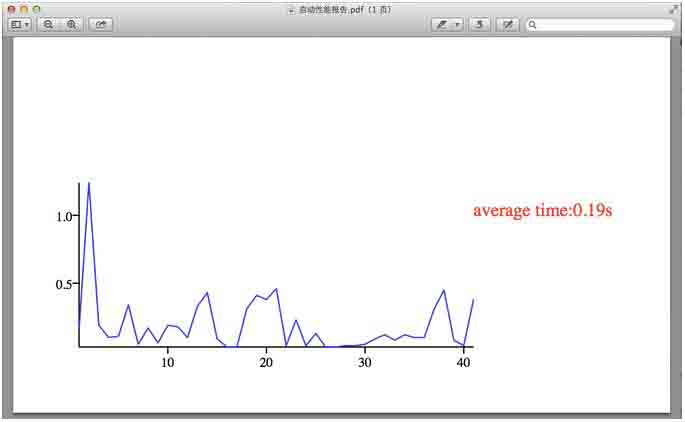Click the zoom in magnifier icon
Screen dimensions: 685x422
72,24
